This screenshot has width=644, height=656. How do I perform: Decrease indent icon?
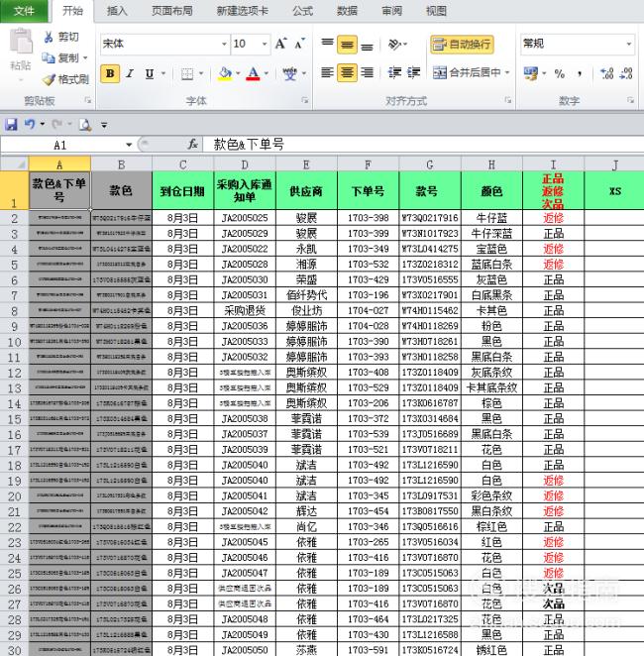(394, 72)
